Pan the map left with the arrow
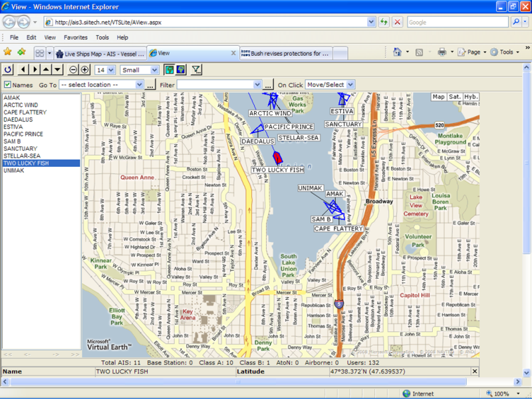532x399 pixels. click(23, 70)
